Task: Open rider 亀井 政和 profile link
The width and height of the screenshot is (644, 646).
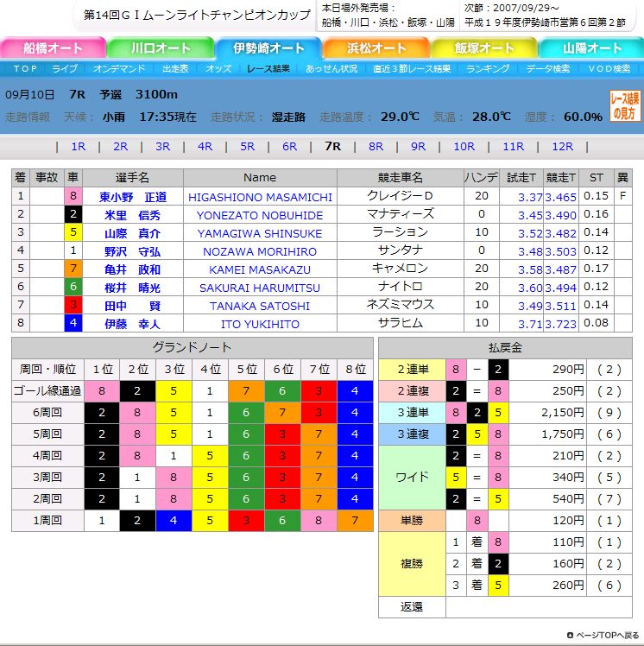Action: pyautogui.click(x=133, y=269)
